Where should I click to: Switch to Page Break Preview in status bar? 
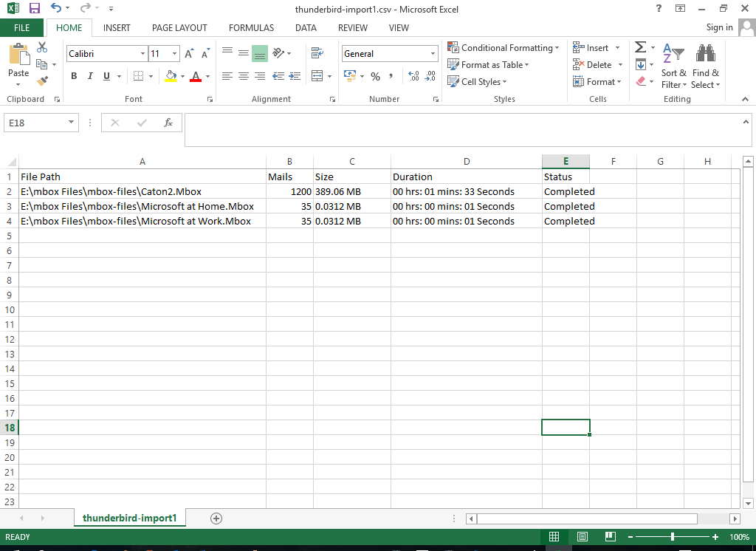coord(611,537)
